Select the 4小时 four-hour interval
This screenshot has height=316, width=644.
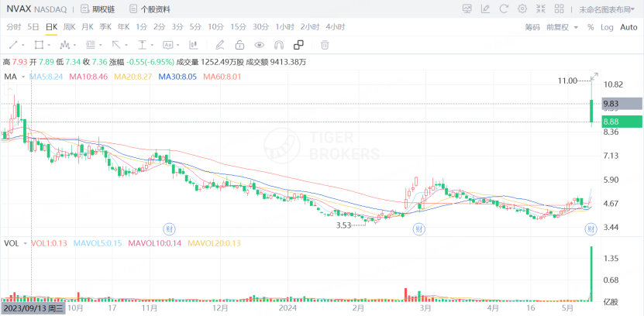(x=335, y=27)
